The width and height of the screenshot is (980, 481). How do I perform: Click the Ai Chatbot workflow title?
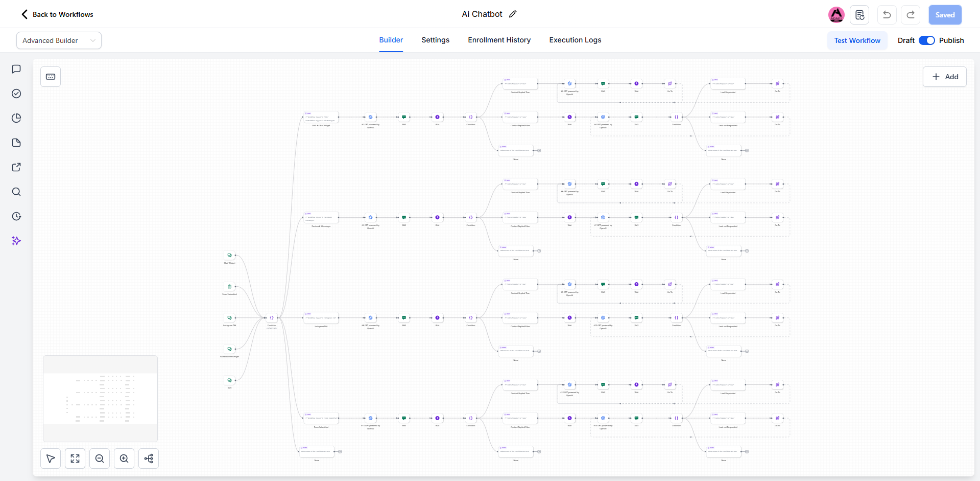coord(482,14)
